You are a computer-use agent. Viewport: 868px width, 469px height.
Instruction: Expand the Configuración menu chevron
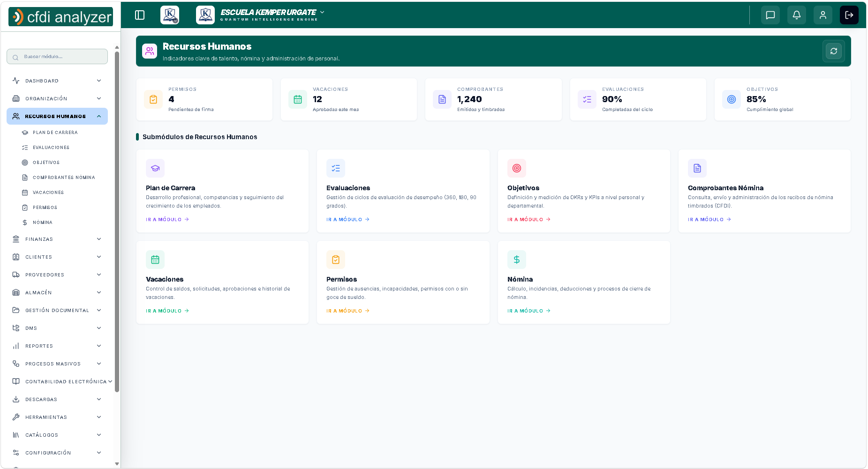pos(99,453)
